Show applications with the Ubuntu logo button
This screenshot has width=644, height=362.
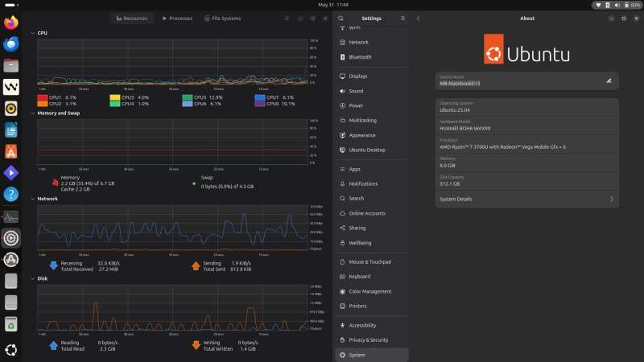click(11, 350)
